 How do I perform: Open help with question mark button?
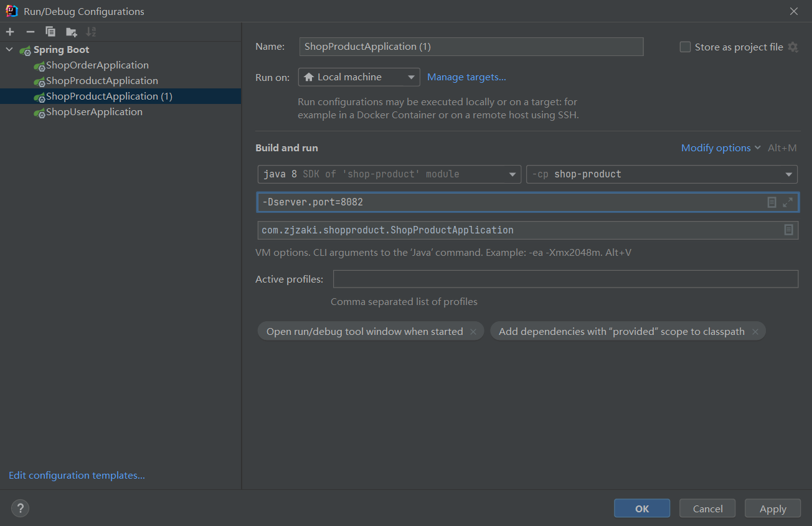20,509
